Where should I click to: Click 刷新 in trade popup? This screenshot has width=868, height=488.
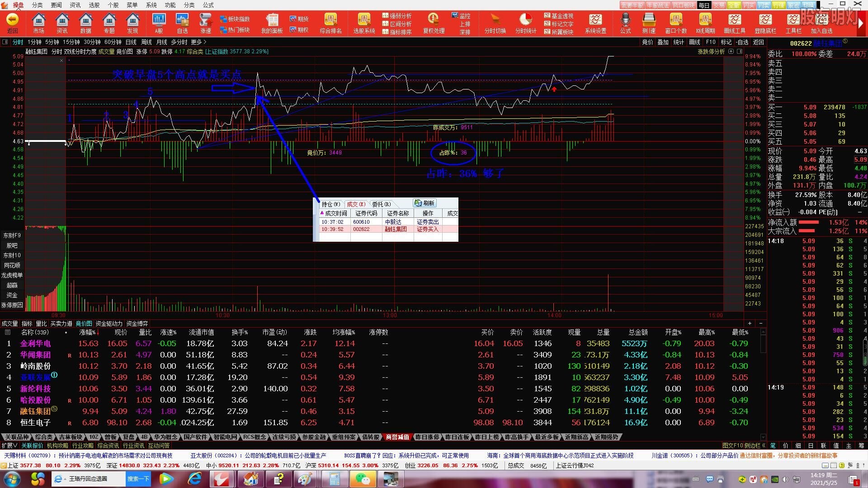[425, 203]
